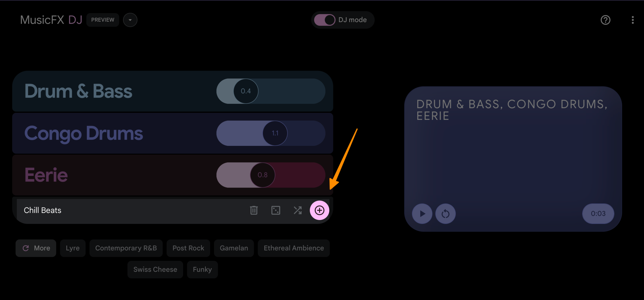Click the restart loop icon

point(445,214)
